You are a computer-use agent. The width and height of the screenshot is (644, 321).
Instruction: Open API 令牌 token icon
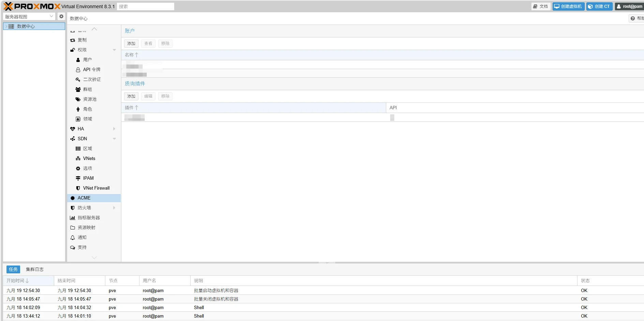78,69
